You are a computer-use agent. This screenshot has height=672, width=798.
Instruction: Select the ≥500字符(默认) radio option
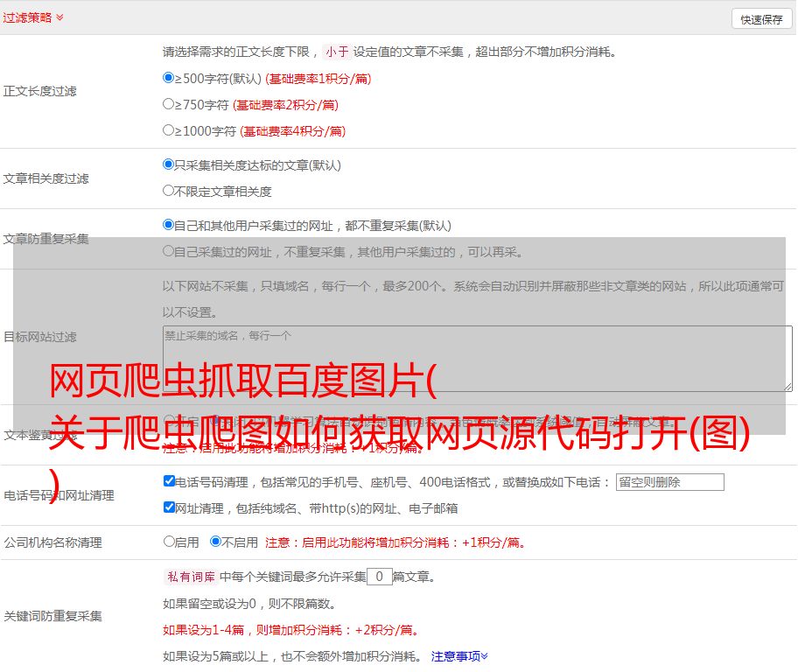coord(168,77)
